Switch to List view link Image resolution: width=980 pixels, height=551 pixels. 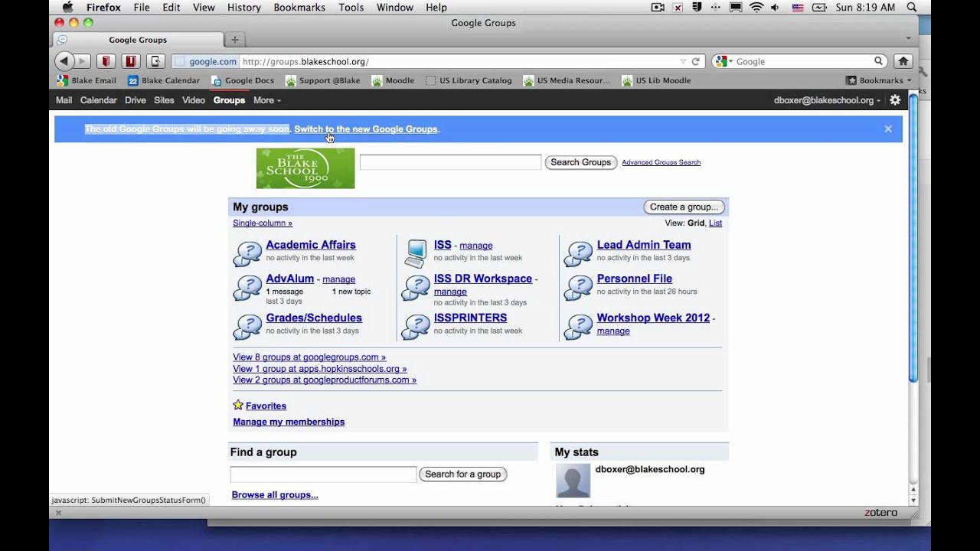click(715, 223)
